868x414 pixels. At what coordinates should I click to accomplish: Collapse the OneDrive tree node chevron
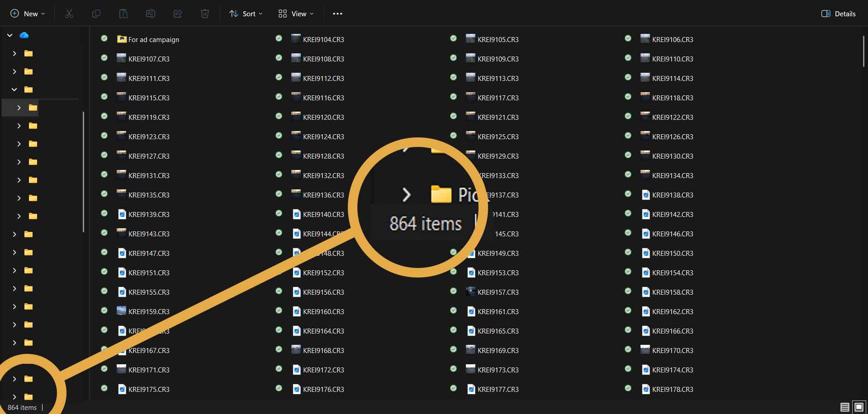click(10, 35)
